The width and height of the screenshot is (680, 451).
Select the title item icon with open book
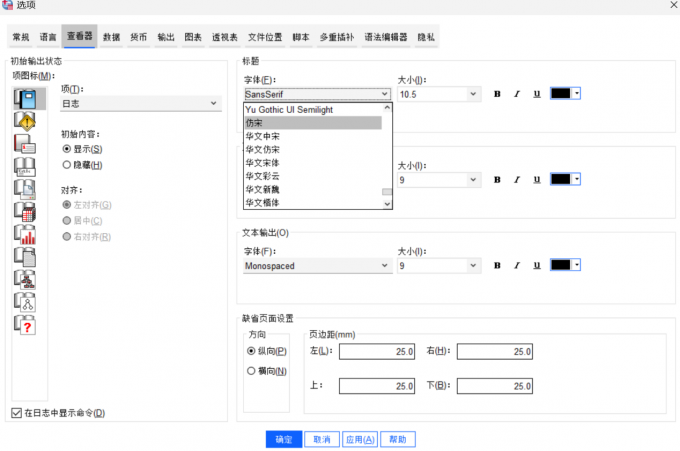coord(25,167)
